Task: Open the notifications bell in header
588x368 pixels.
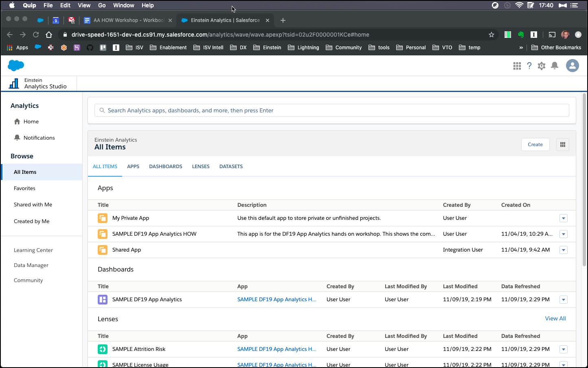Action: tap(555, 66)
